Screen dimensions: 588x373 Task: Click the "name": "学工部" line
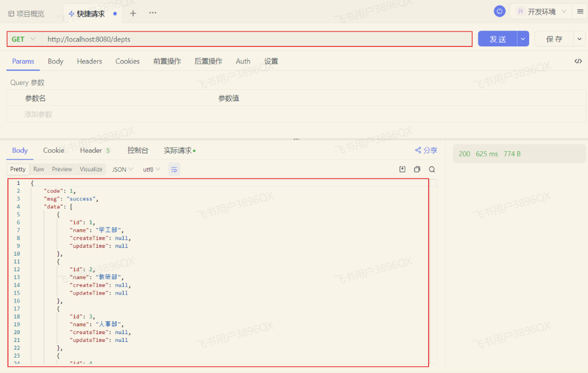[97, 230]
